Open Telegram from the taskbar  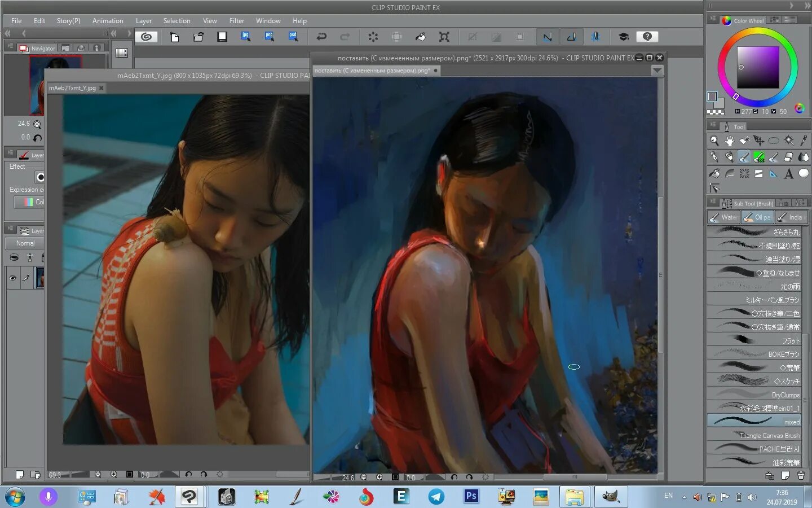click(436, 497)
